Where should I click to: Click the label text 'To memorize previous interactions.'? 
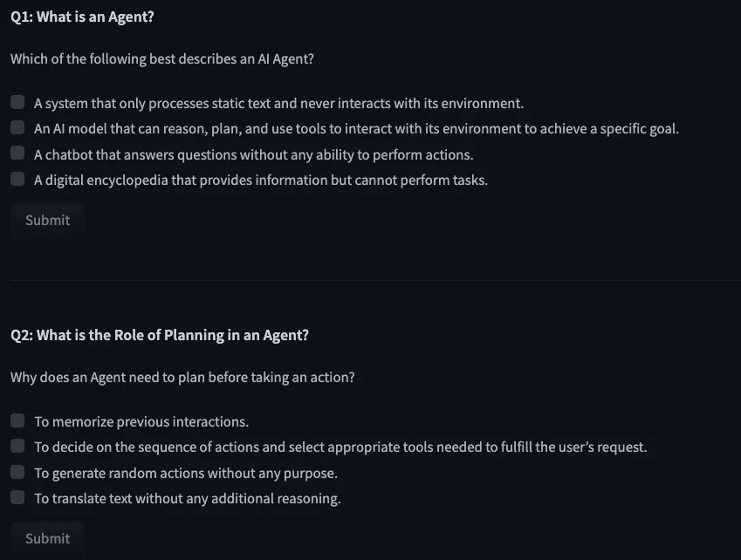click(x=141, y=422)
